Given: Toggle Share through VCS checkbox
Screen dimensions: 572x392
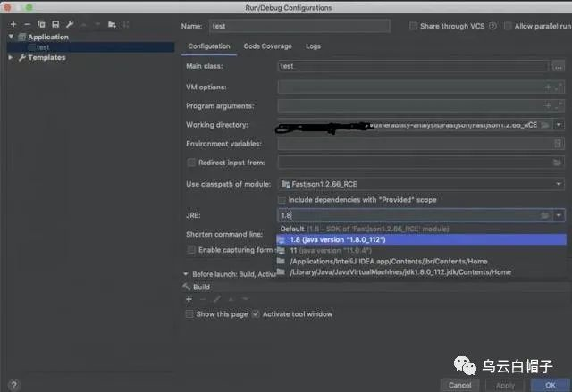Looking at the screenshot, I should point(413,26).
